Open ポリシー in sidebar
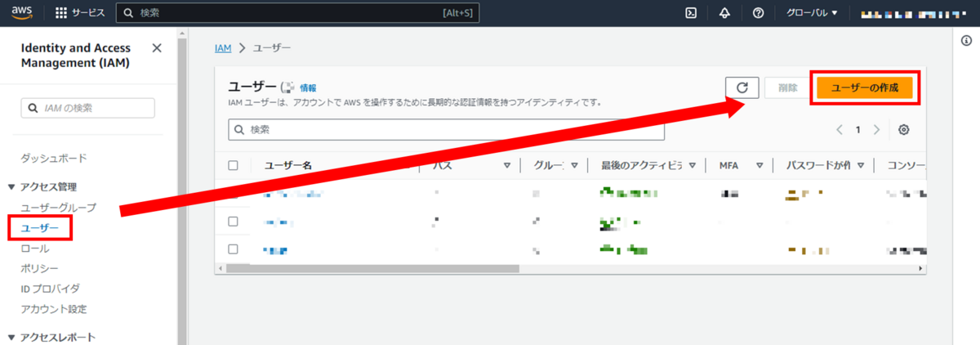980x345 pixels. tap(40, 268)
